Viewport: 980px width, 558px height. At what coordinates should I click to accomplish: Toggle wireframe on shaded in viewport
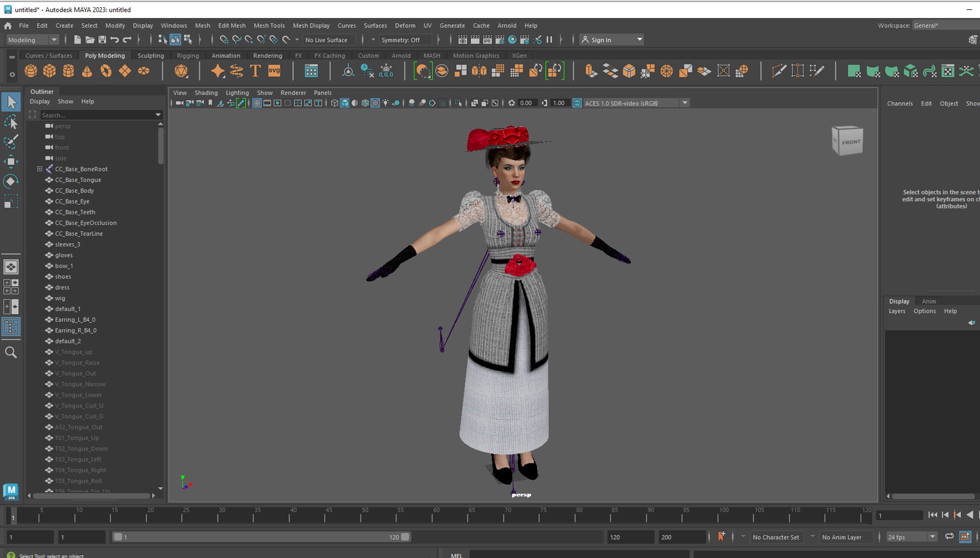pos(365,103)
